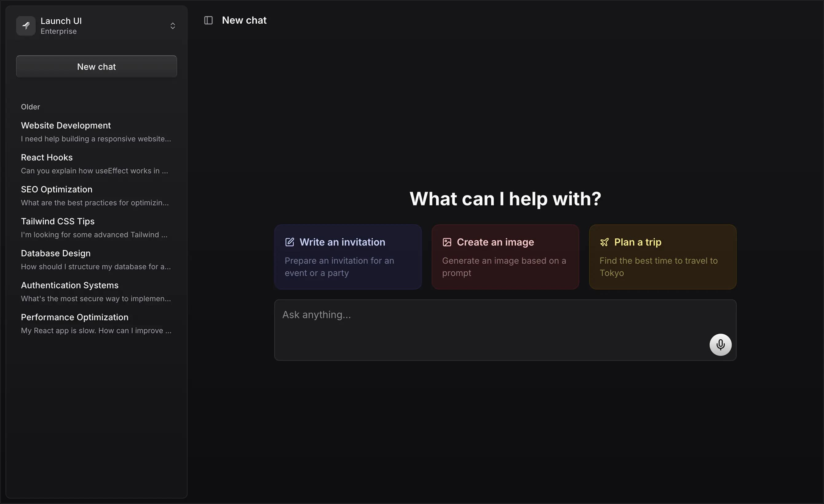Click 'Find the best time to travel' description
Screen dimensions: 824x504
pyautogui.click(x=659, y=267)
